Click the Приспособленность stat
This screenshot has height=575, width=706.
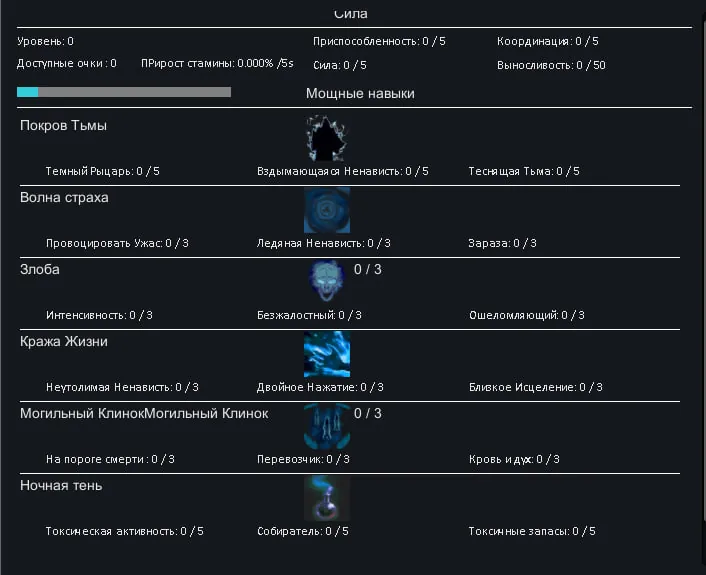(379, 41)
